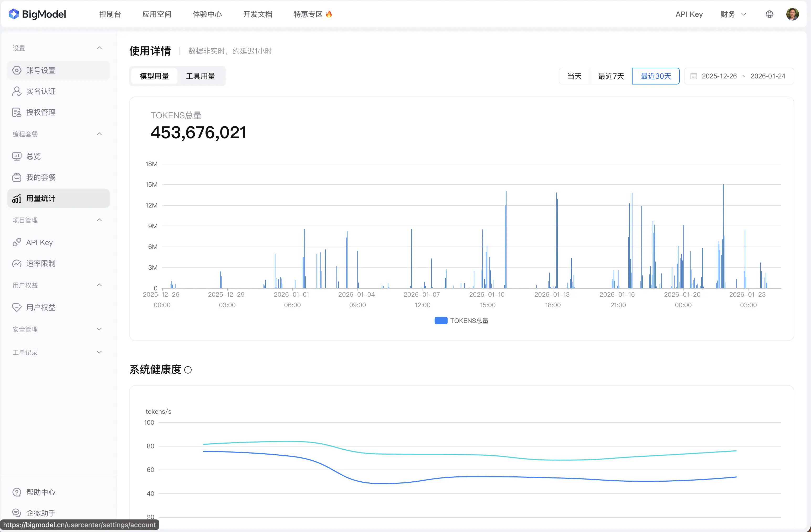The height and width of the screenshot is (532, 811).
Task: Switch time range to 当天
Action: pos(574,76)
